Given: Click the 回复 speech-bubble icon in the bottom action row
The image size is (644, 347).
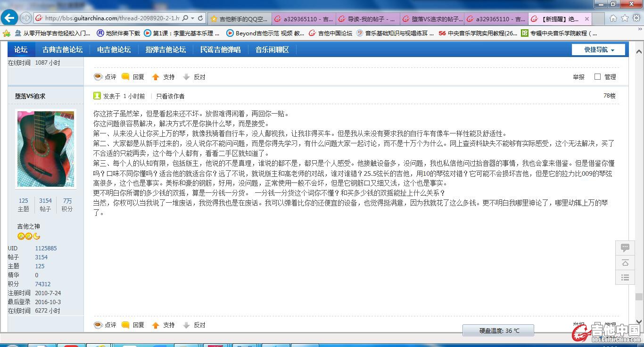Looking at the screenshot, I should [125, 325].
